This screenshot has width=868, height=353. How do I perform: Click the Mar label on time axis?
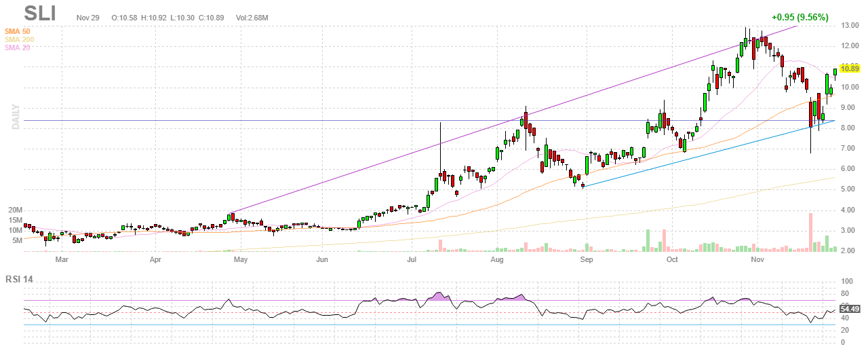point(62,259)
